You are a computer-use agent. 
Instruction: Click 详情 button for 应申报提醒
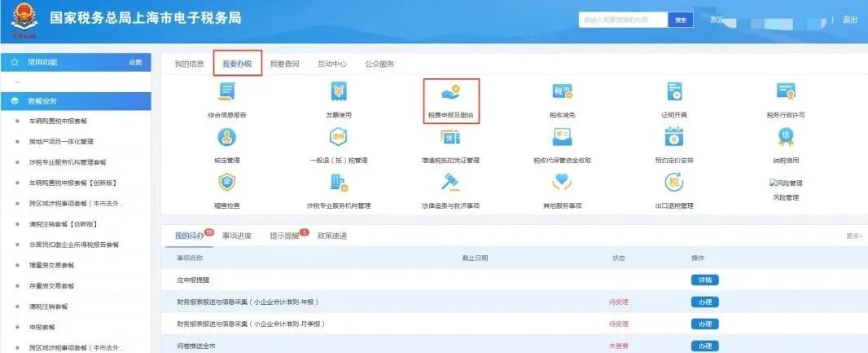pos(704,280)
